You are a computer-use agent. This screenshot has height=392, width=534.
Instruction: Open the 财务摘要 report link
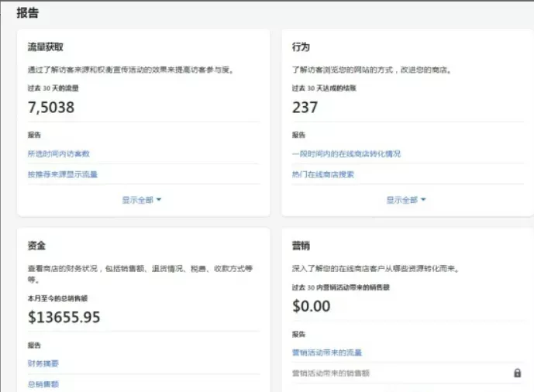(x=43, y=363)
